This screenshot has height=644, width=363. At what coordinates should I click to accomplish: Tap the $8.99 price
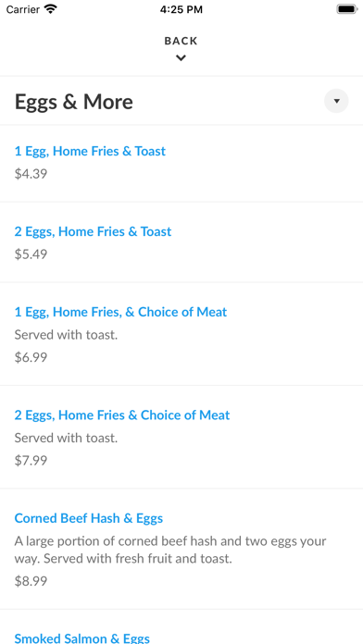point(31,581)
